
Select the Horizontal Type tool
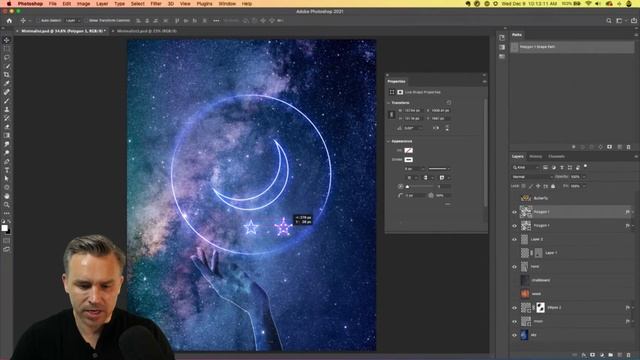pos(7,170)
